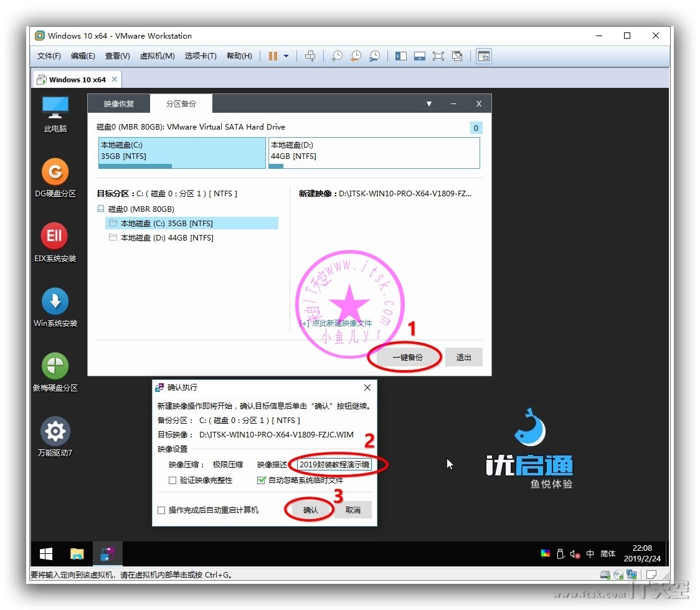Close the backup tool with X
700x610 pixels.
click(x=478, y=103)
